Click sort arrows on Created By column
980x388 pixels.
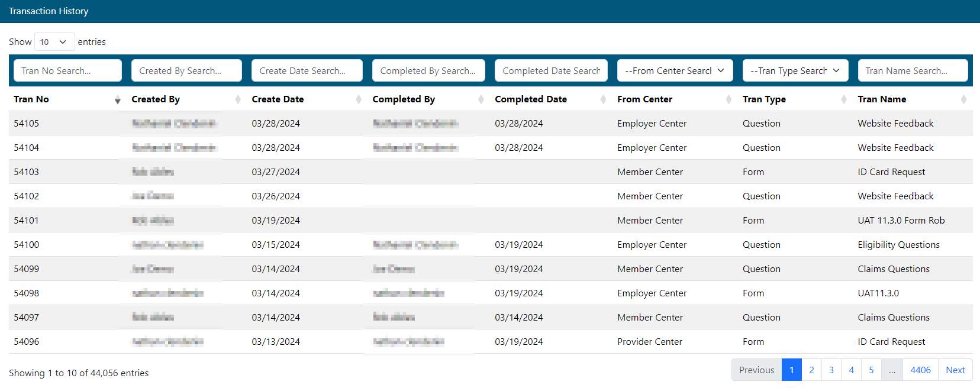238,99
